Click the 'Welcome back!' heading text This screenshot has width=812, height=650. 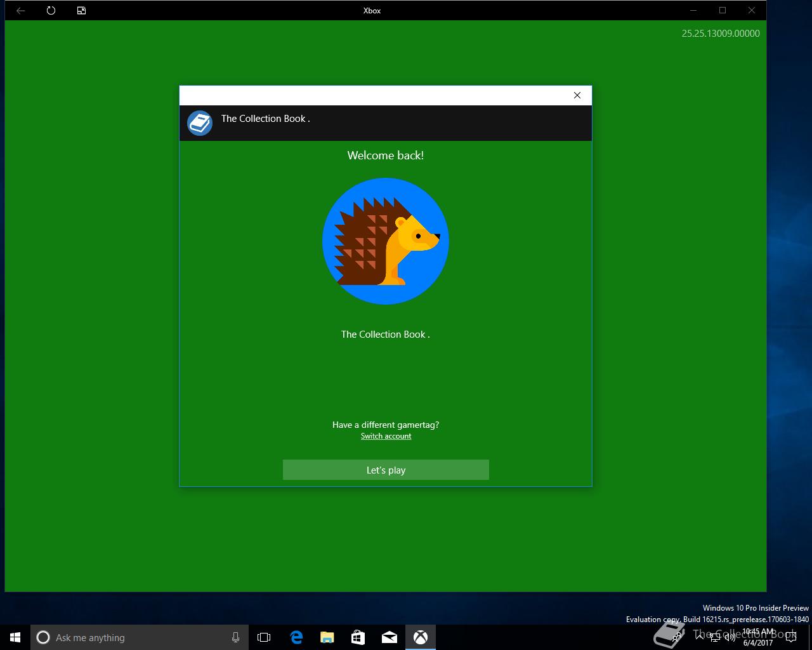(x=386, y=156)
